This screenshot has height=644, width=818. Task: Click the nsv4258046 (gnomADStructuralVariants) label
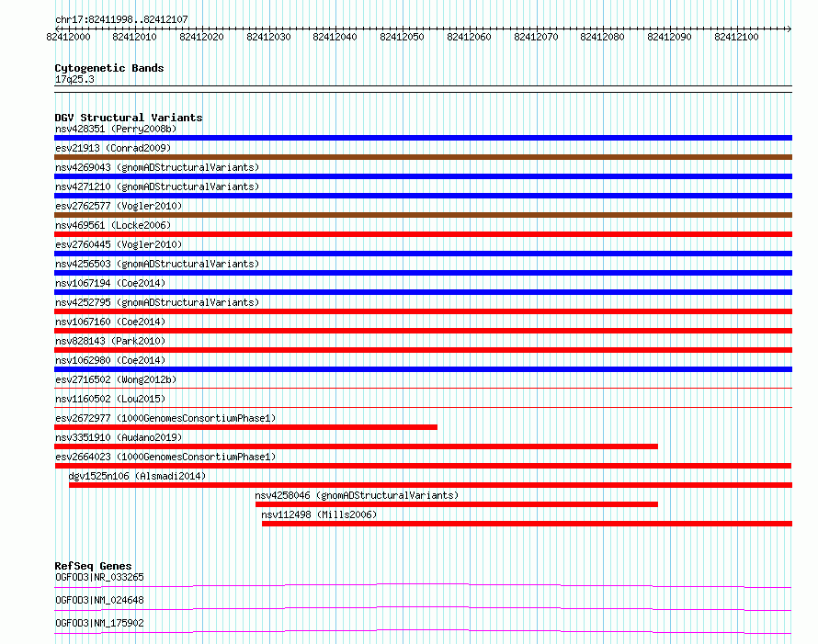point(357,495)
